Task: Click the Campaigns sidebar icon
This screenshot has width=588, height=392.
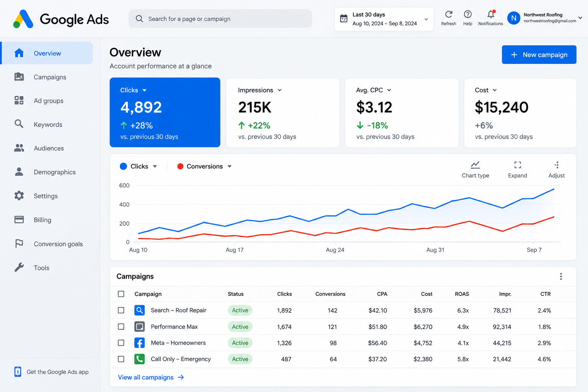Action: pyautogui.click(x=19, y=77)
